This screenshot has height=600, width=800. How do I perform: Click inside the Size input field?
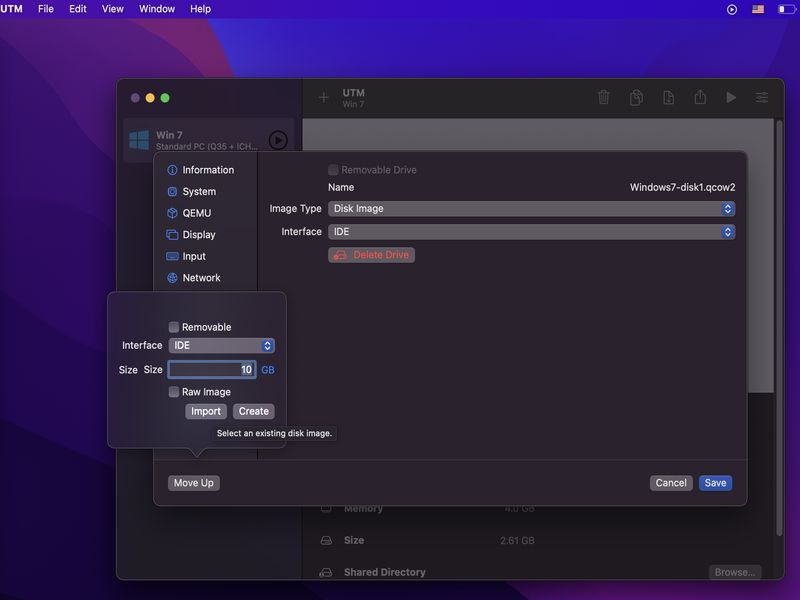pyautogui.click(x=212, y=369)
